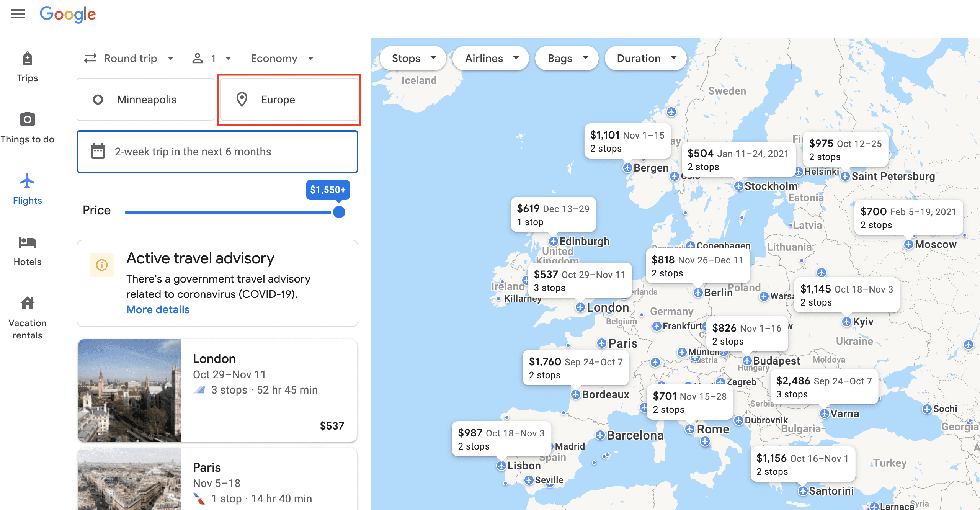Screen dimensions: 980x510
Task: Open the Stops filter
Action: [413, 58]
